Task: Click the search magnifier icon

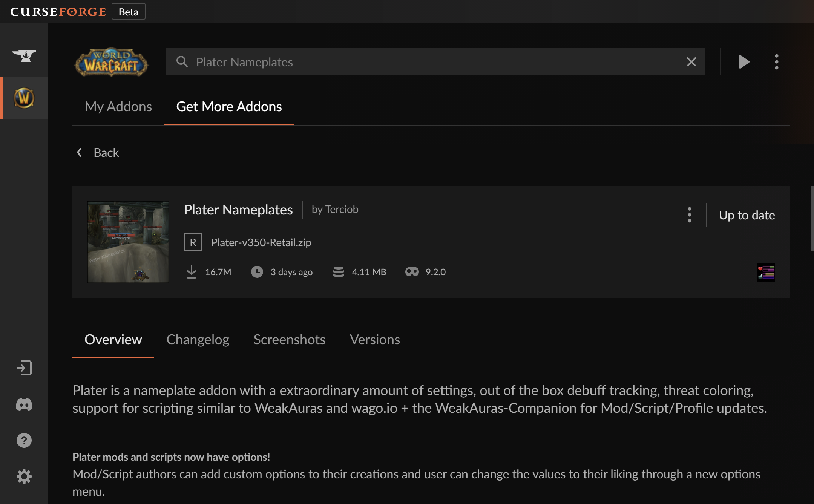Action: [x=182, y=61]
